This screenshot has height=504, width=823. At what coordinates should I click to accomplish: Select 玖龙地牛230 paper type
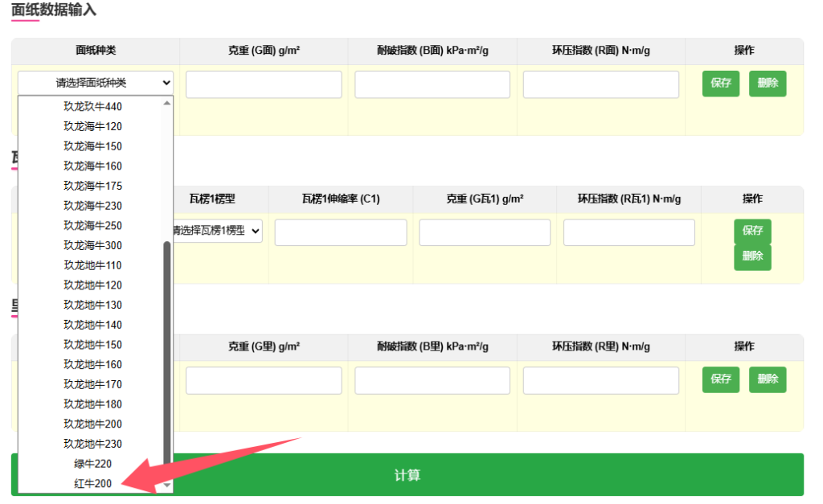click(92, 444)
